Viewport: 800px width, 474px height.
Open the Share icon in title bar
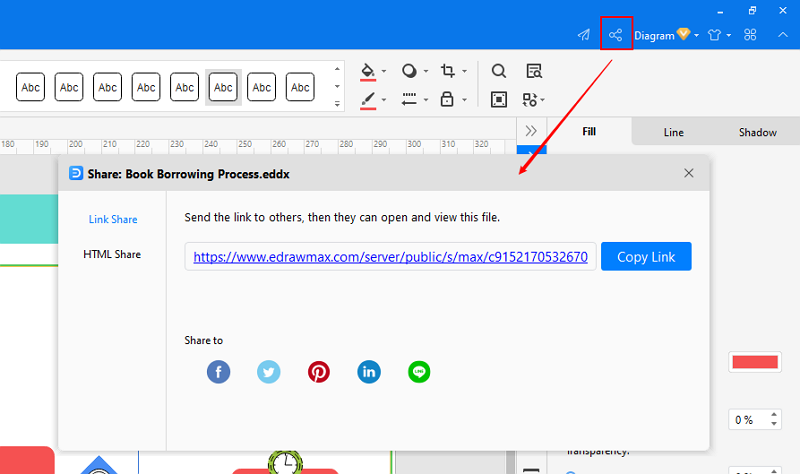[616, 35]
